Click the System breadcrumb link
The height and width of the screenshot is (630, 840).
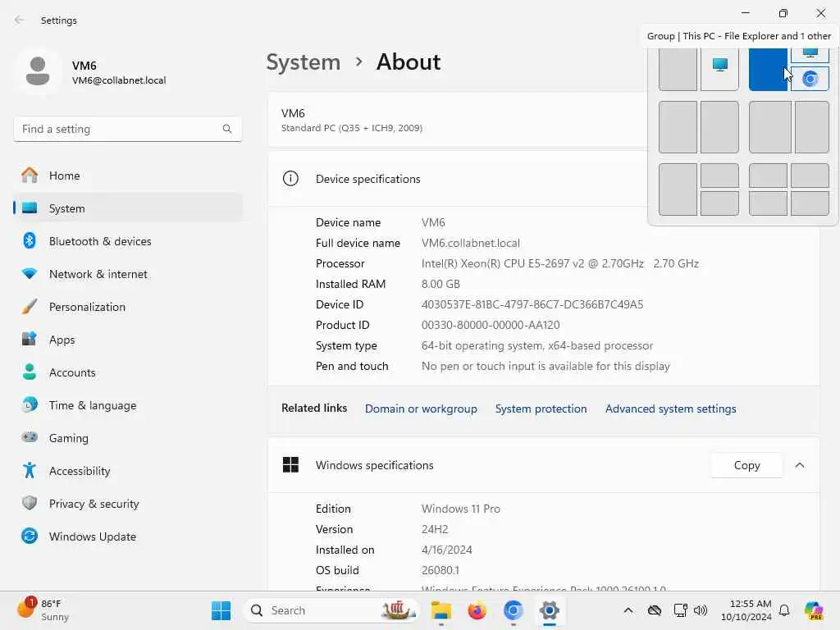click(304, 62)
